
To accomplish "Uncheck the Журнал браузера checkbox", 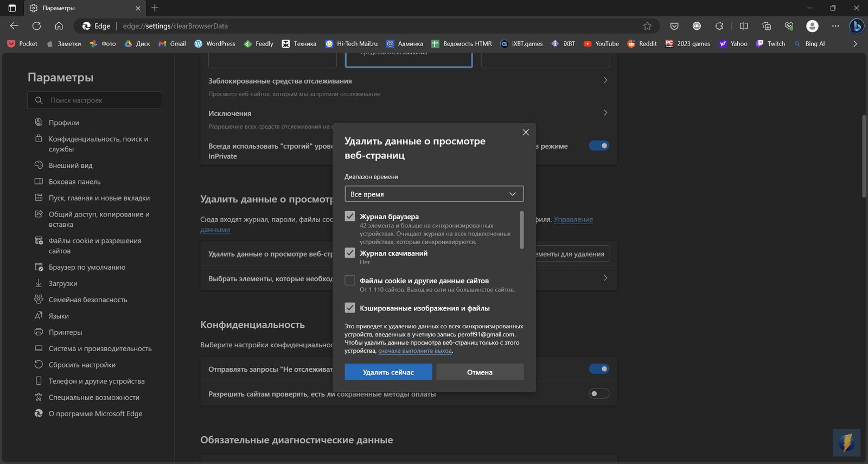I will point(350,216).
